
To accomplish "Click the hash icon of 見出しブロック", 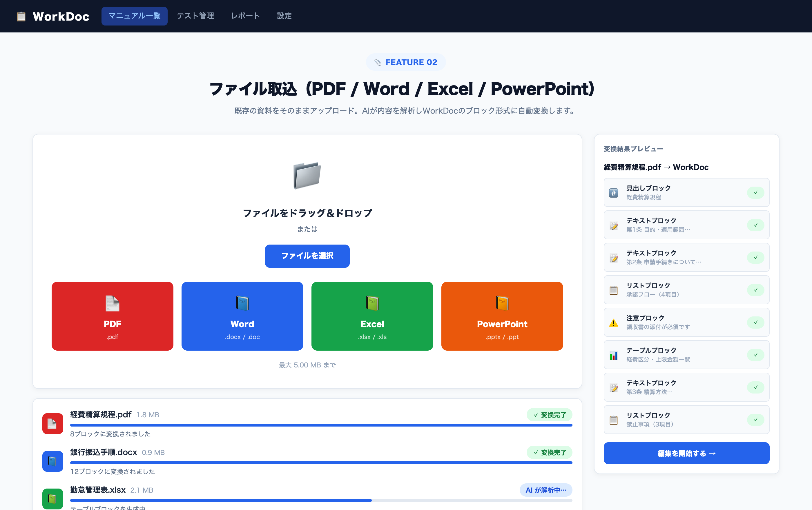I will pos(614,193).
